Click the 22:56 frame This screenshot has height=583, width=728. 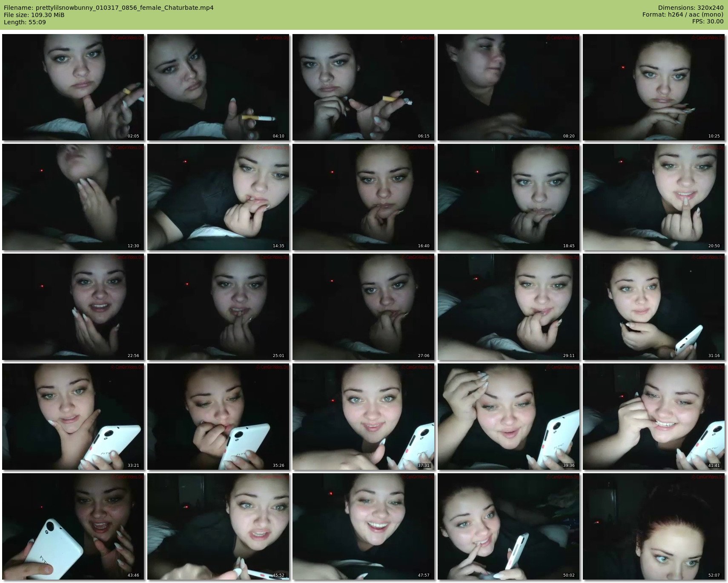(73, 307)
